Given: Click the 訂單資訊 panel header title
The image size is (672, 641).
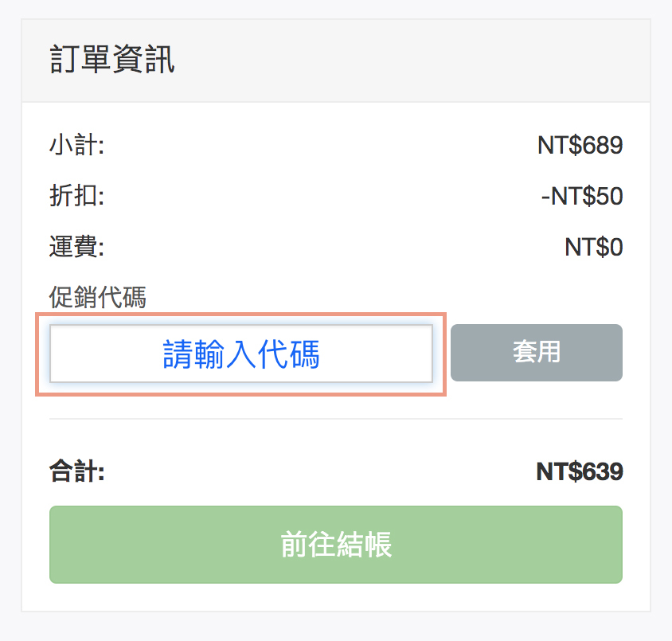Looking at the screenshot, I should point(112,61).
